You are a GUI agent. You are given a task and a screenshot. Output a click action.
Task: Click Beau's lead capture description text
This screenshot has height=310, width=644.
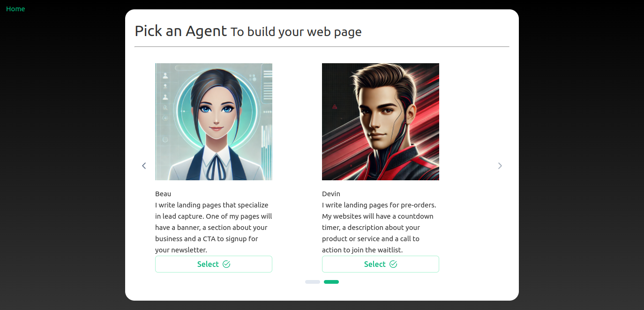click(x=214, y=228)
